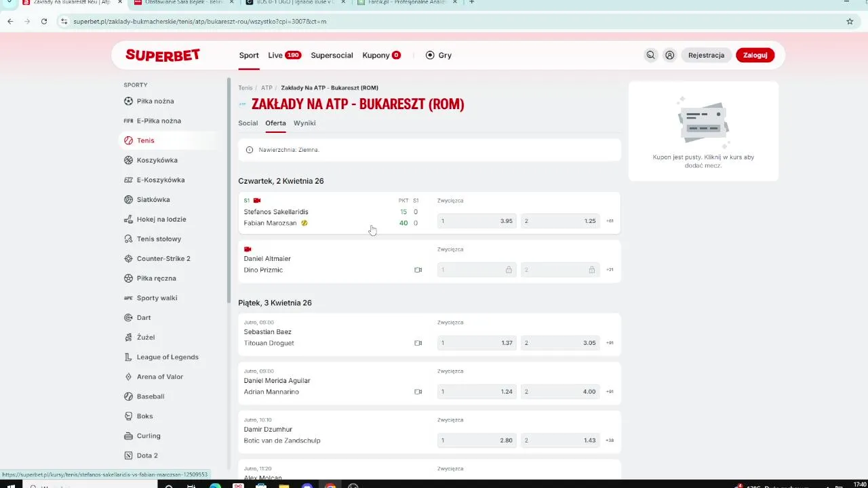Reload the page in browser
This screenshot has height=488, width=868.
(x=44, y=21)
